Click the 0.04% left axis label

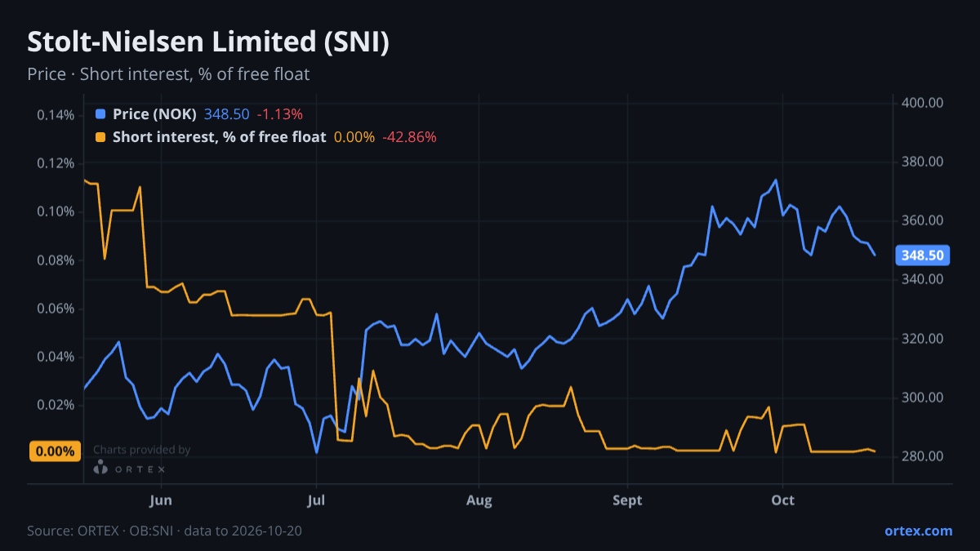(56, 357)
